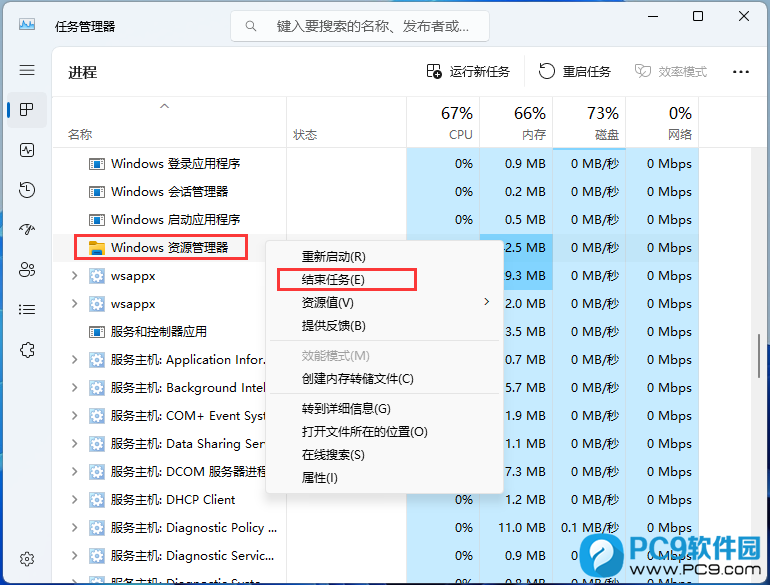Expand 服务主机: DHCP Client row

[x=75, y=500]
